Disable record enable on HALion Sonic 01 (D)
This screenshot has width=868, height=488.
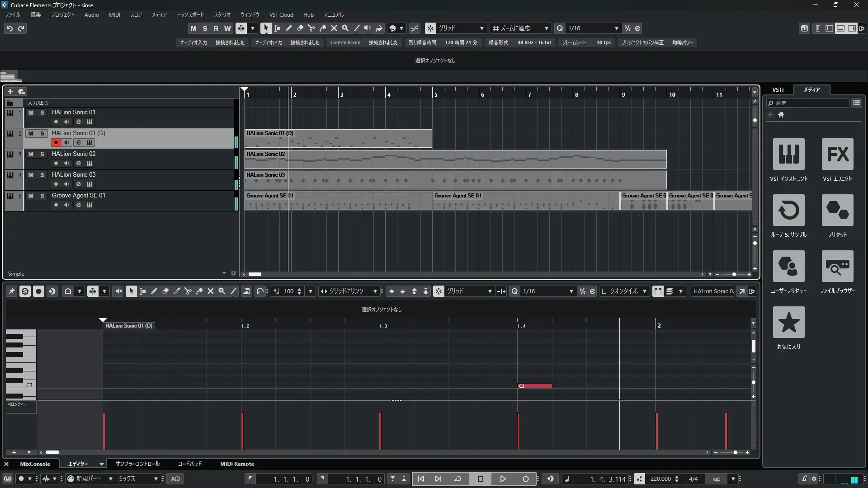click(x=56, y=142)
